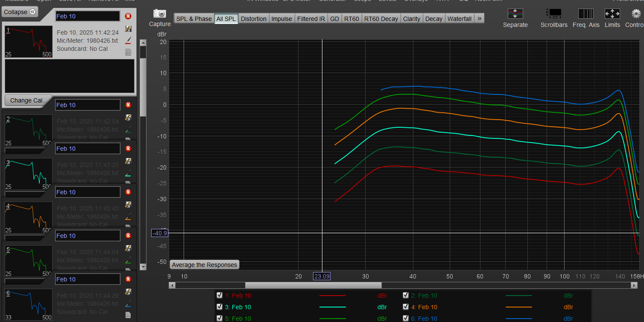Viewport: 644px width, 322px height.
Task: Switch to the SPL & Phase tab
Action: tap(194, 18)
